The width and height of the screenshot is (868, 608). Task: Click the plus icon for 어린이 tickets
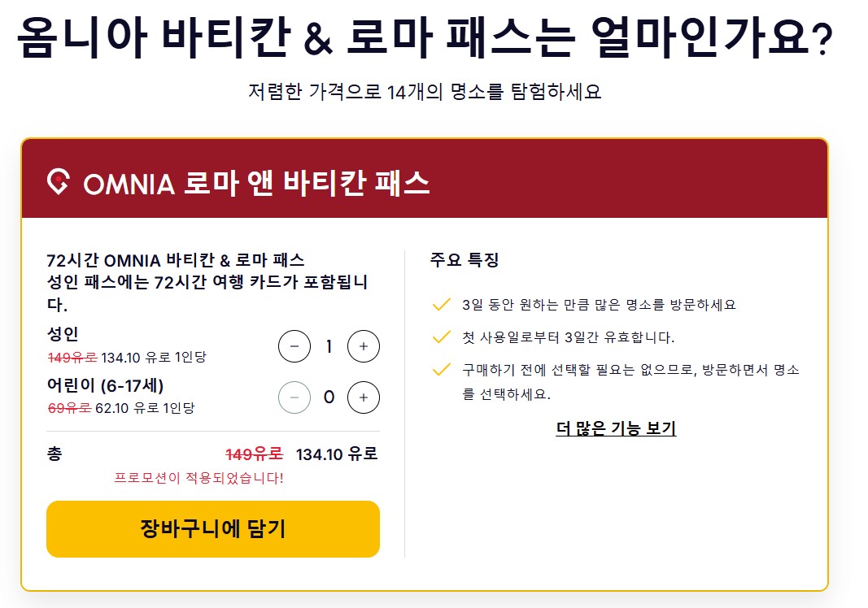(363, 397)
